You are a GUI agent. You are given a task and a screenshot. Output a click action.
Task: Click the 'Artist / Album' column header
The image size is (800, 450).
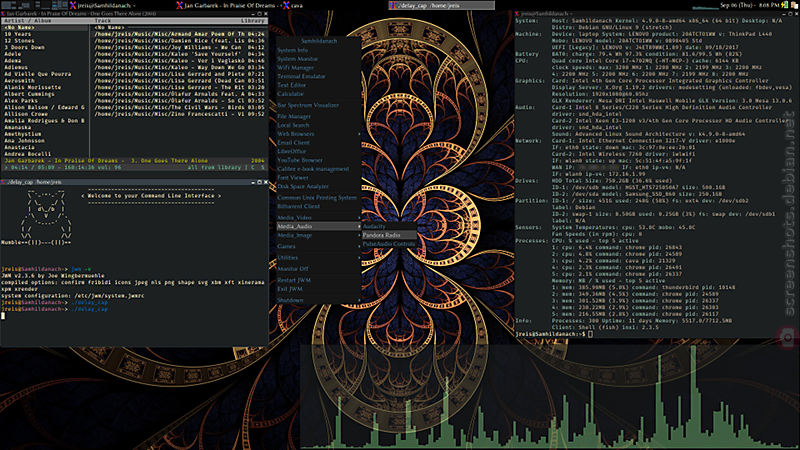click(x=28, y=21)
